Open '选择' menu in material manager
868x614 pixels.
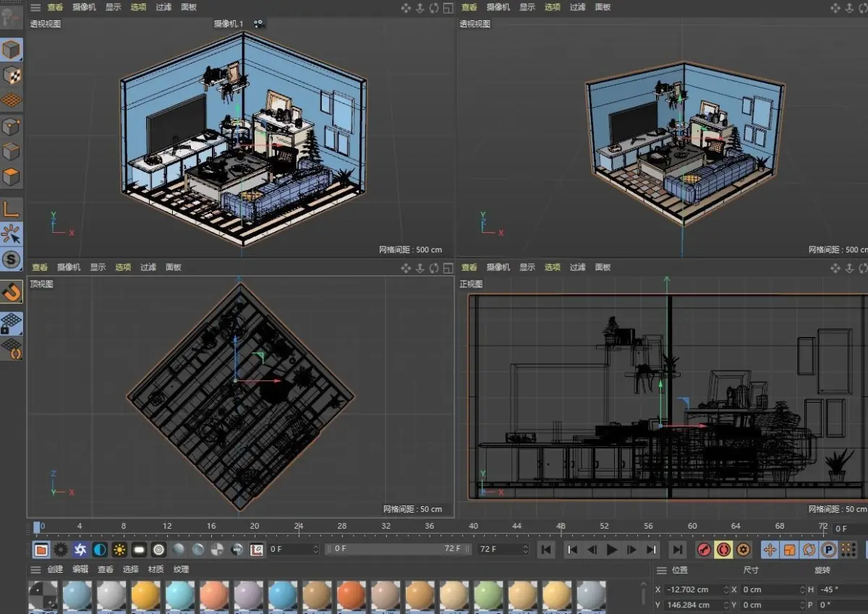pyautogui.click(x=130, y=569)
